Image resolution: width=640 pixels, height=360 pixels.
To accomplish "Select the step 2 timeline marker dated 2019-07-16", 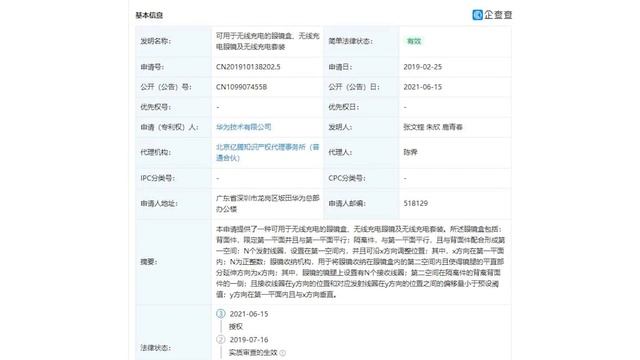I will pos(220,340).
